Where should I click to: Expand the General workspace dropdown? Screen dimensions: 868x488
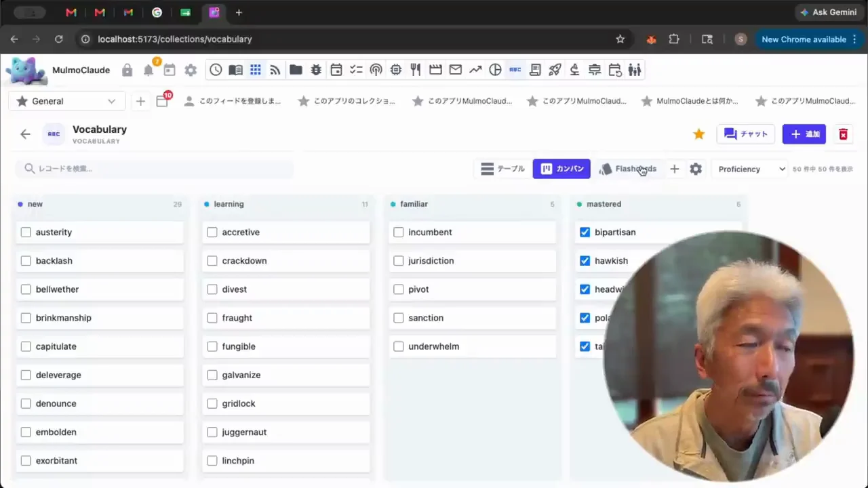[x=66, y=101]
